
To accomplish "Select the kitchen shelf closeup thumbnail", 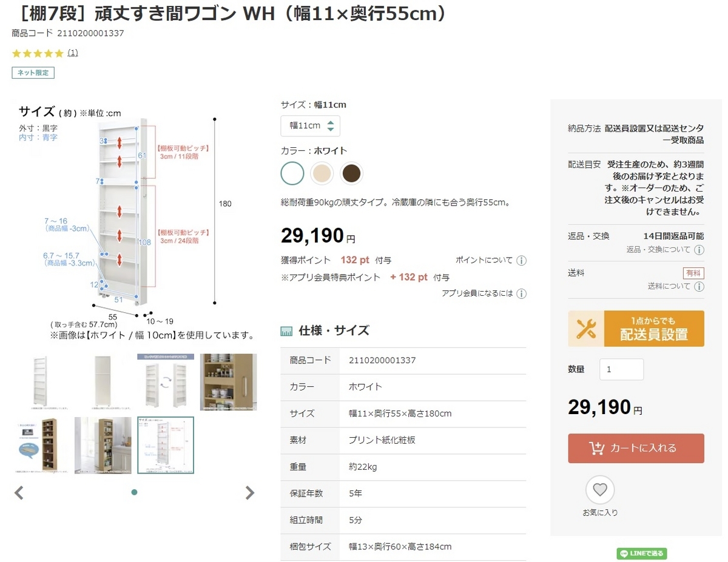I will click(x=229, y=382).
